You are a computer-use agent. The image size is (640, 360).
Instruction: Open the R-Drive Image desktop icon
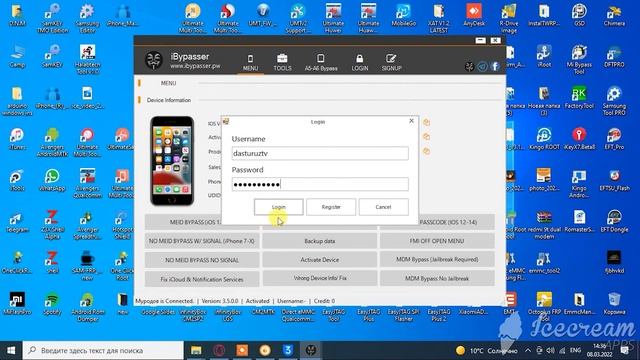(509, 19)
